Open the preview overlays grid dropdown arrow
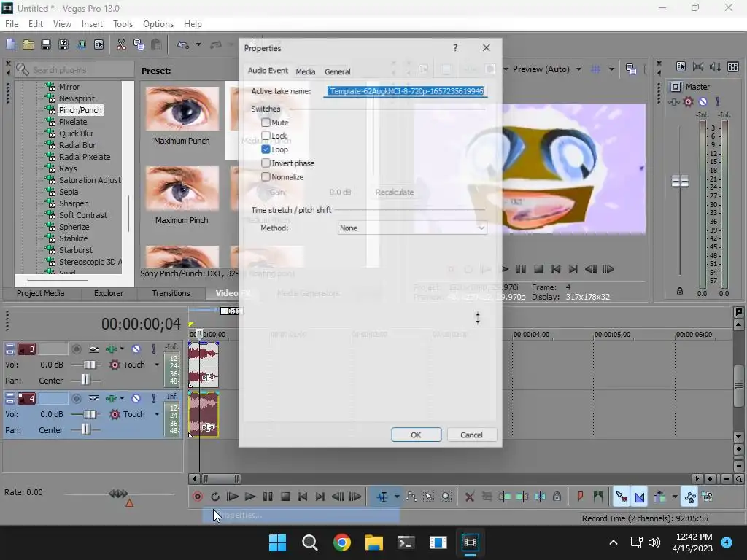The height and width of the screenshot is (560, 747). 611,69
